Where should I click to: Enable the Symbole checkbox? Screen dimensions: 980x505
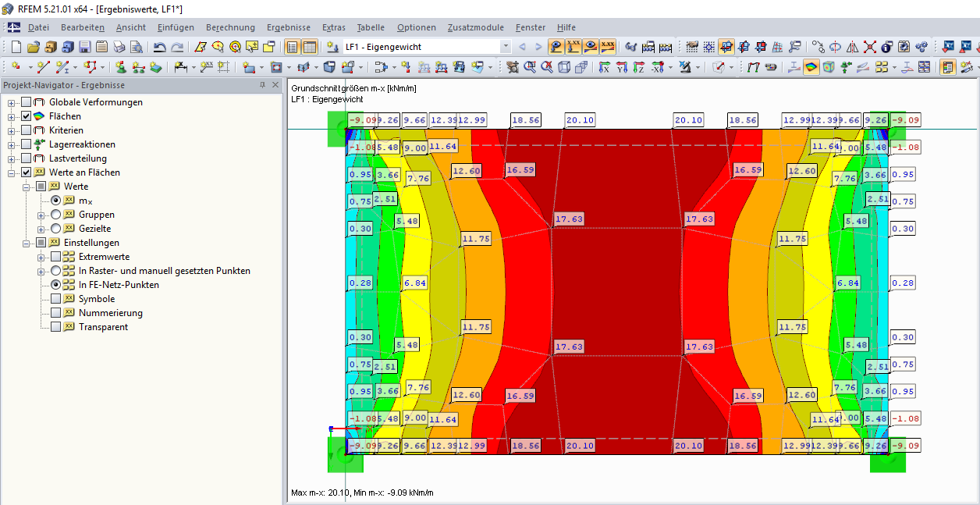55,299
